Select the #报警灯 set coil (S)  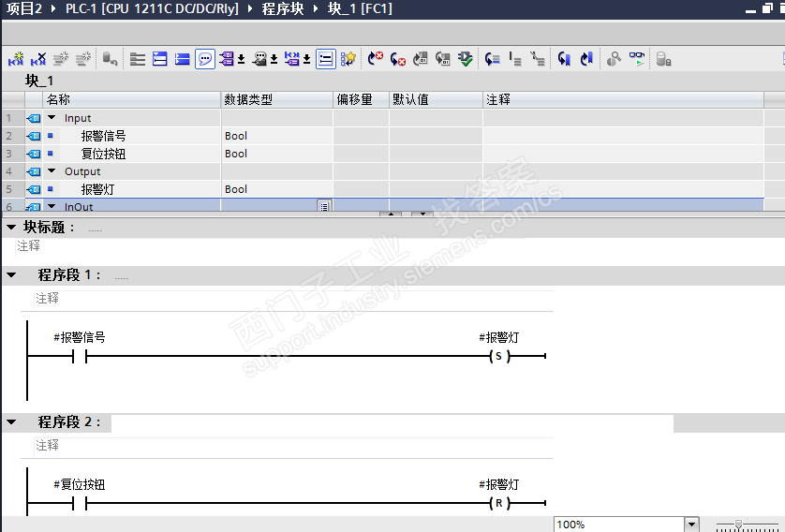(x=499, y=356)
